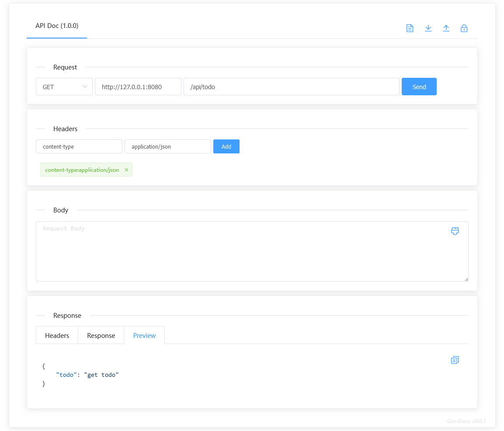Send the request with Send button
Viewport: 504px width, 431px height.
419,87
